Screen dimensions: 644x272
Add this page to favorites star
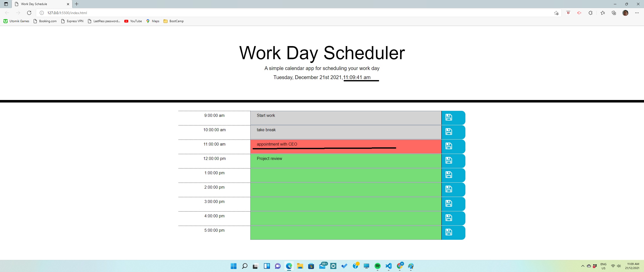click(556, 13)
